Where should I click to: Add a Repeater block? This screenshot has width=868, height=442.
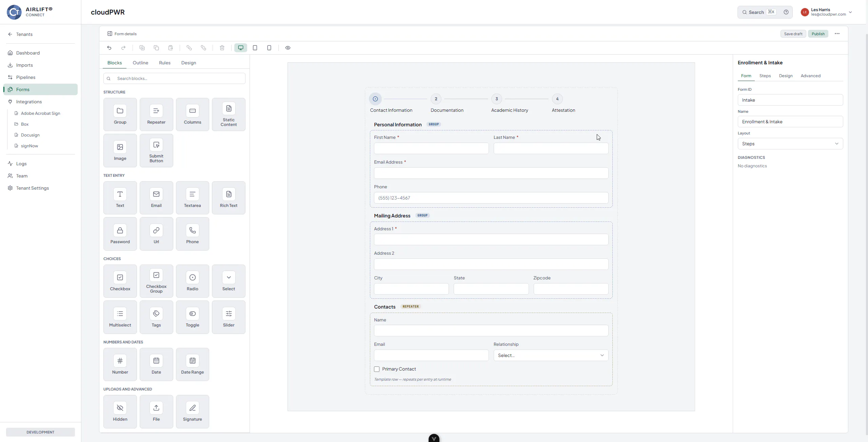156,114
